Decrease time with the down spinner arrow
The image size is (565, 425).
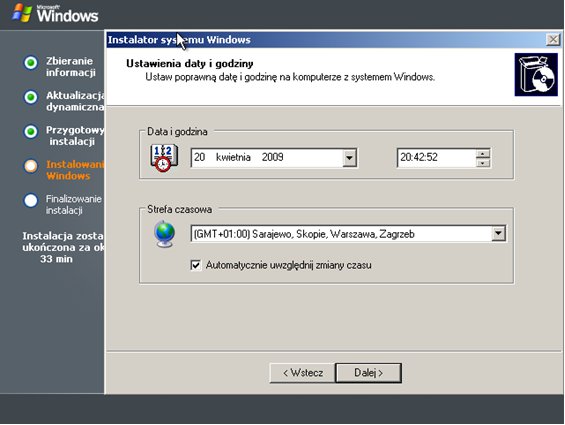(483, 163)
